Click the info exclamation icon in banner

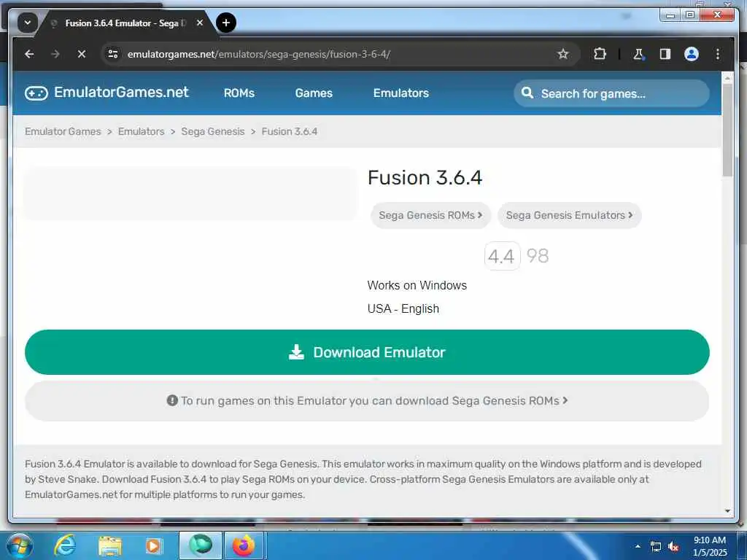pos(172,400)
